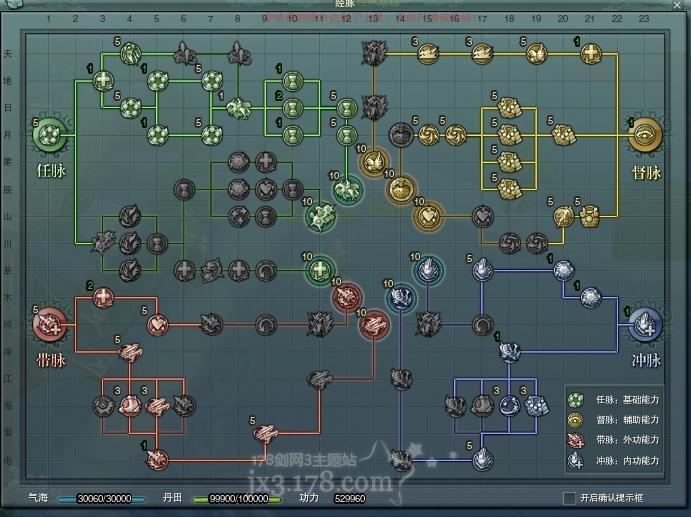Click the green plus node marked level 10

[320, 269]
